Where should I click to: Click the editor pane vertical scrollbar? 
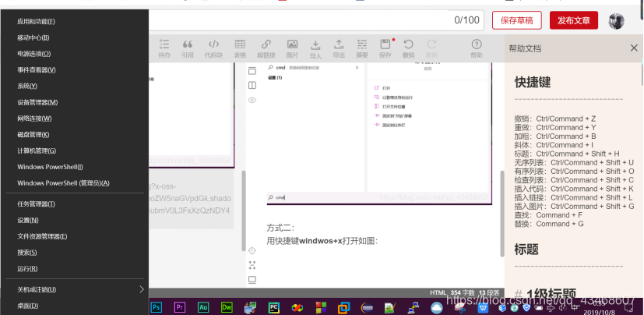point(244,211)
